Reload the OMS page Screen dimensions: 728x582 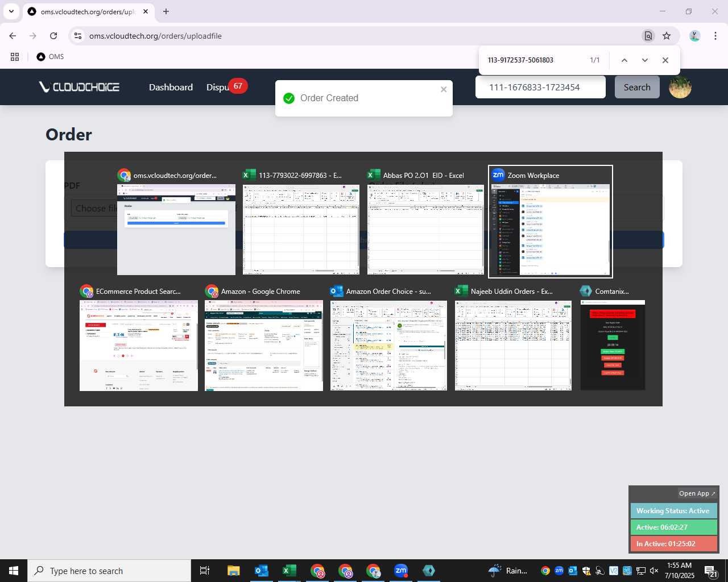coord(53,36)
